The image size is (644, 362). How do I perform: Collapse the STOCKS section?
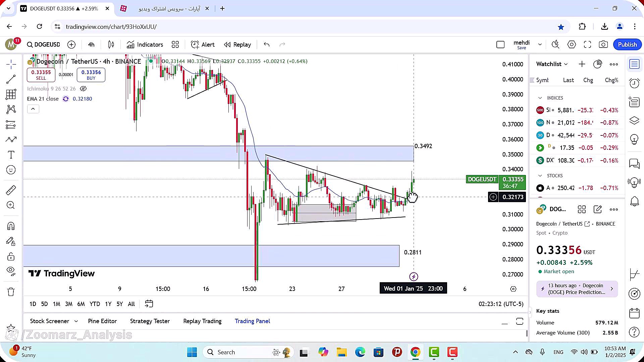click(x=540, y=176)
